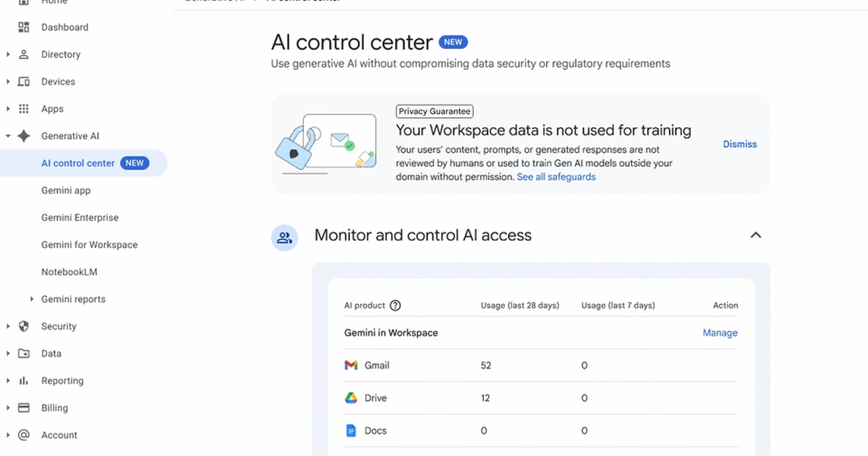Screen dimensions: 868x456
Task: Go to Dashboard in sidebar
Action: [64, 28]
